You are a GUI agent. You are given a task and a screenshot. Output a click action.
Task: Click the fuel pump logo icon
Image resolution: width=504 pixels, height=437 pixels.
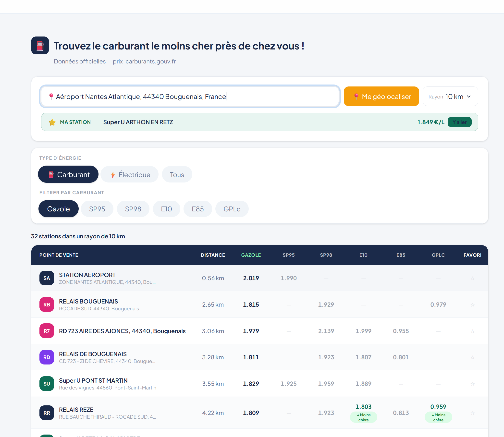[40, 46]
